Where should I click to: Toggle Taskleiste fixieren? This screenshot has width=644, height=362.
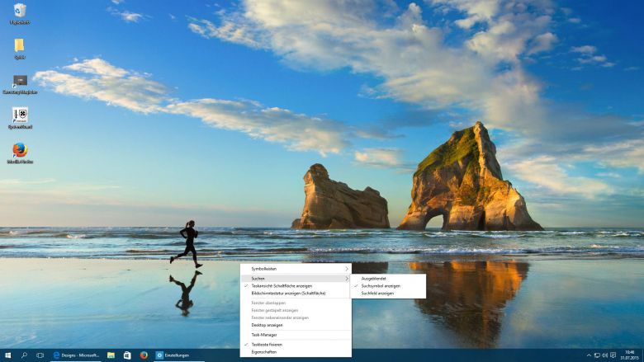pos(296,345)
